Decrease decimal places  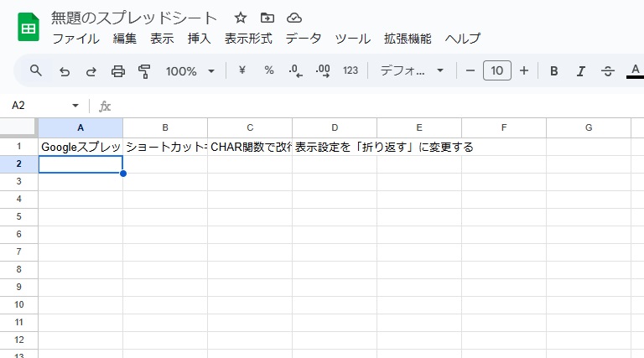295,70
